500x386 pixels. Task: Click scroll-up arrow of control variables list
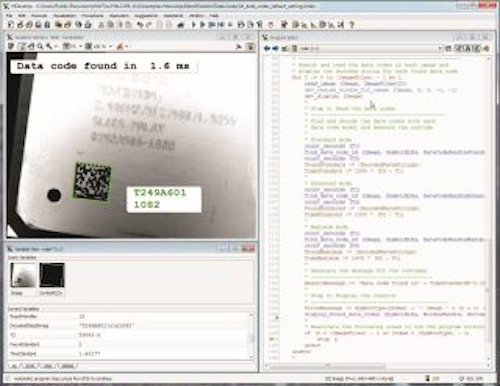click(x=252, y=315)
